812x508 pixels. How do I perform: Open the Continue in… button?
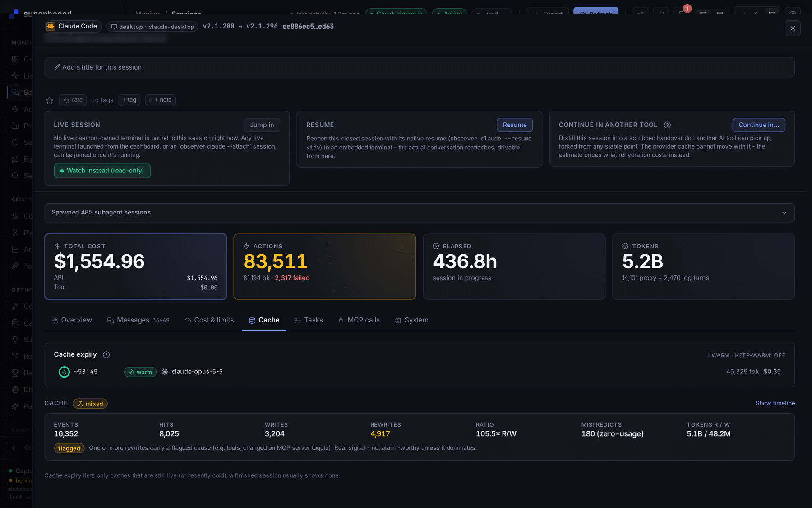point(759,125)
